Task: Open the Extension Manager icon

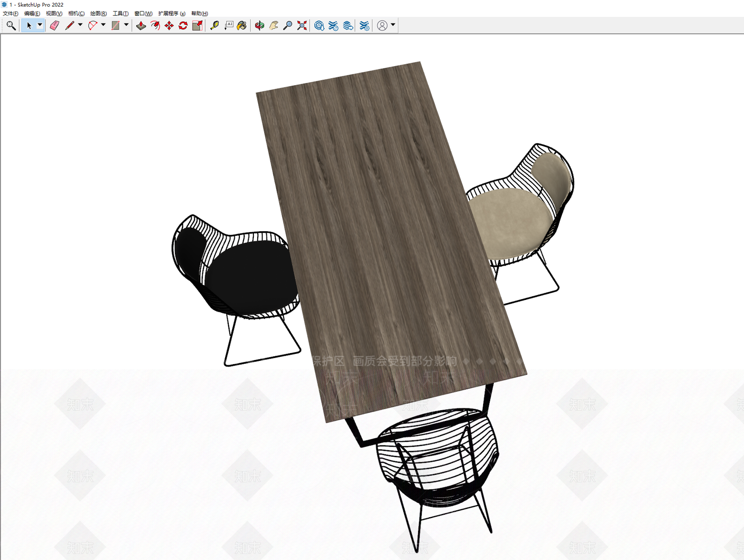Action: pyautogui.click(x=365, y=26)
